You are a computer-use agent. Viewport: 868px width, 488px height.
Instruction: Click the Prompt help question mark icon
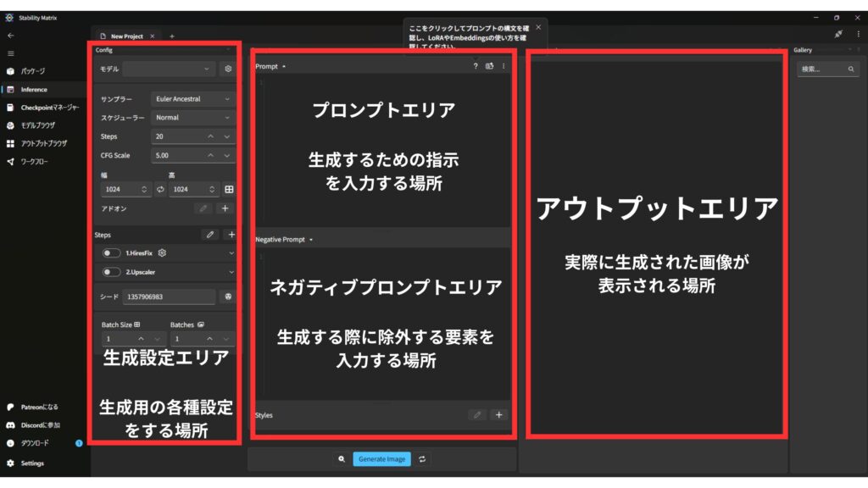pos(475,66)
